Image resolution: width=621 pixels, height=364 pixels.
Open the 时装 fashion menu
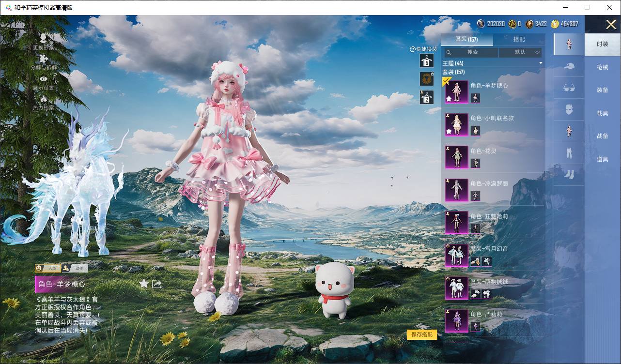pyautogui.click(x=603, y=44)
